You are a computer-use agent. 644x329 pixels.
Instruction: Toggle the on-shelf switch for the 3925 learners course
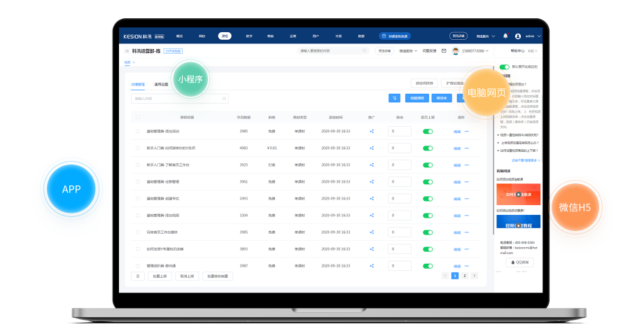pos(428,164)
